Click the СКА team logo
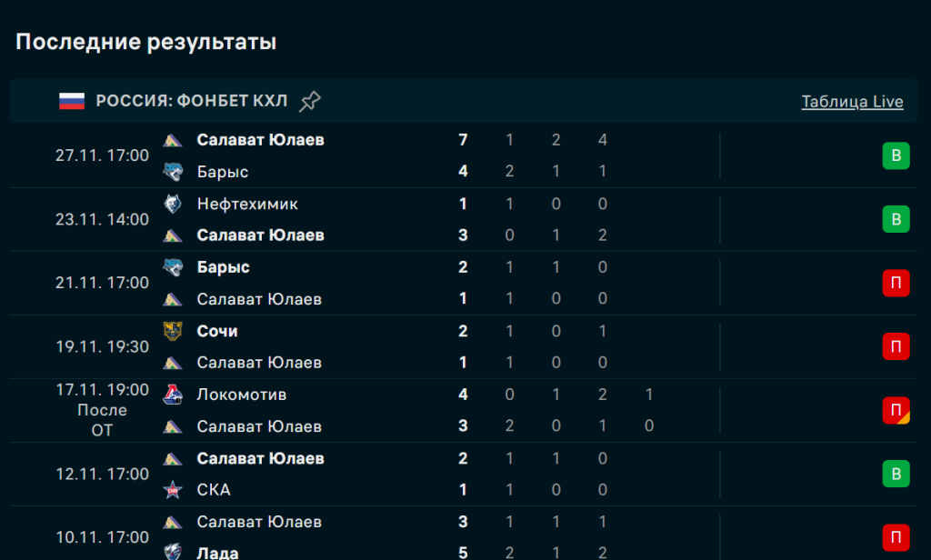Screen dimensions: 931x560 point(173,490)
